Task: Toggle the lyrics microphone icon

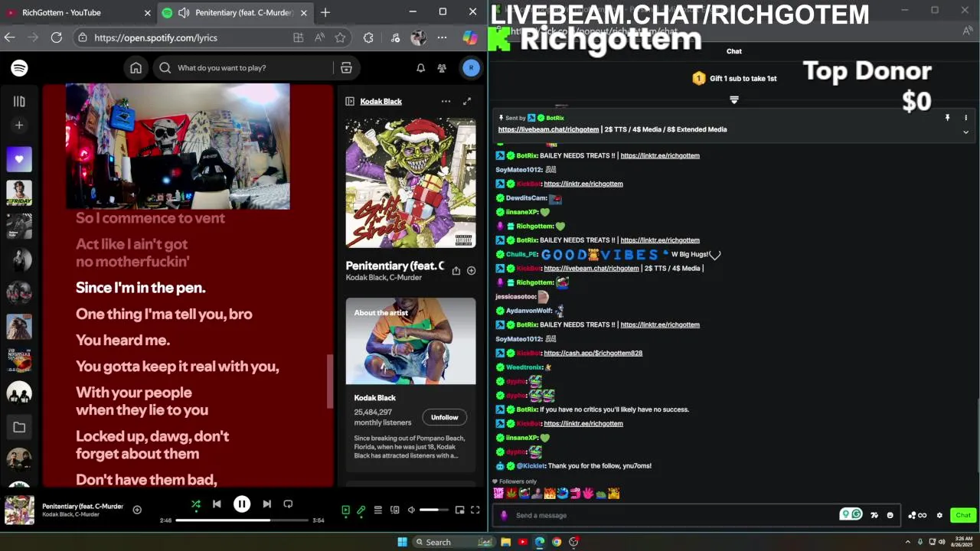Action: click(361, 510)
